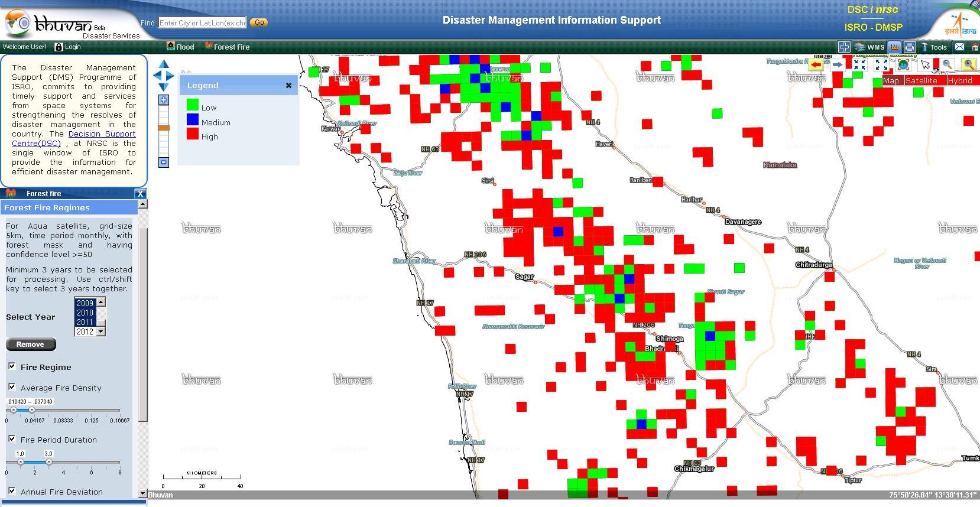
Task: Click the outward arrows zoom icon
Action: coord(881,64)
